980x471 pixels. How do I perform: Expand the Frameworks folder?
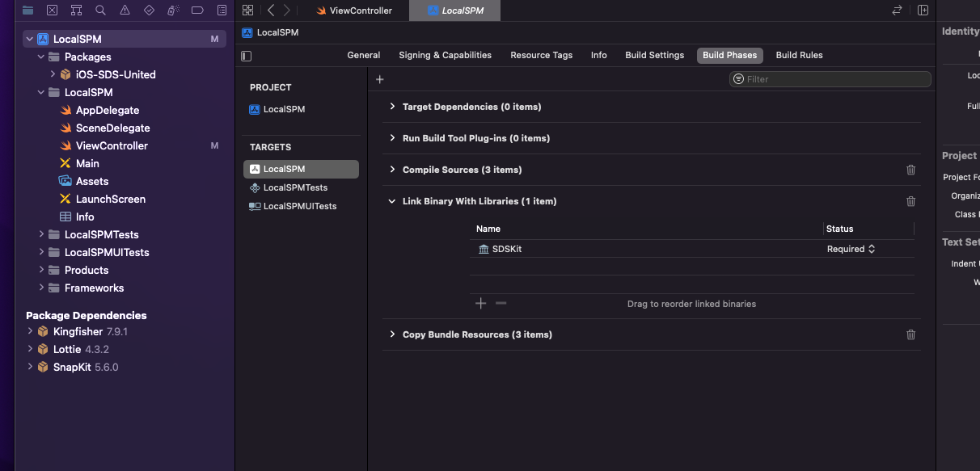point(41,288)
